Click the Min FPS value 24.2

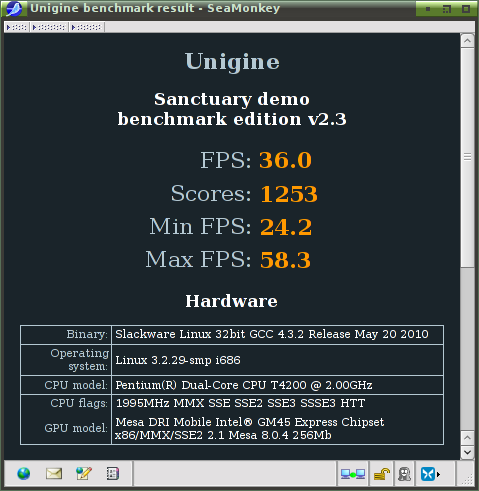pyautogui.click(x=286, y=227)
